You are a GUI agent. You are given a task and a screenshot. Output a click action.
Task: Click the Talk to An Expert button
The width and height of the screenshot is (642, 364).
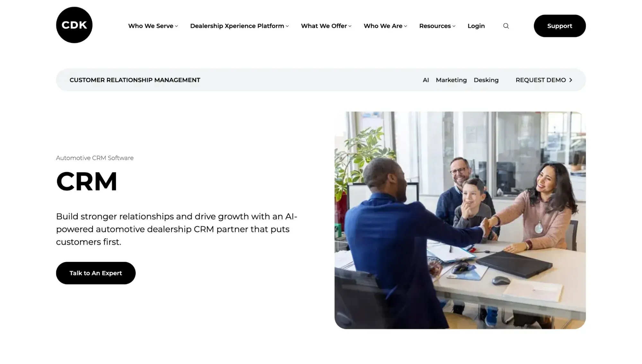[96, 273]
